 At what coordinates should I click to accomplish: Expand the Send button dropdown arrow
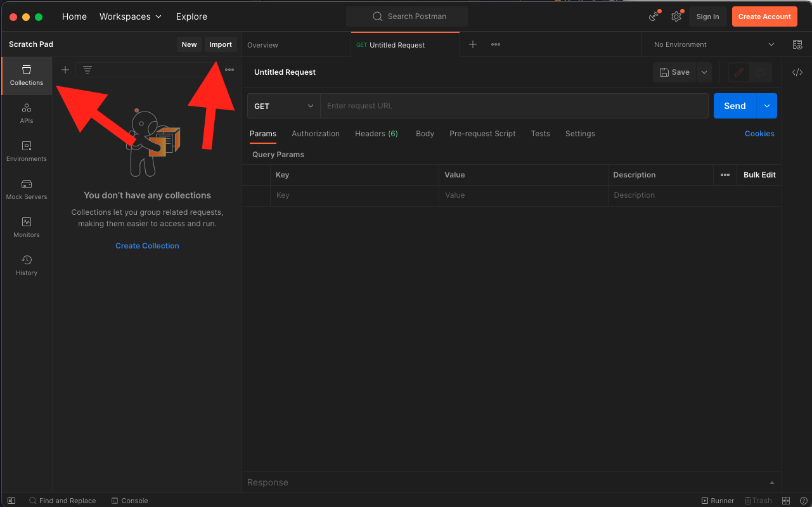(766, 106)
